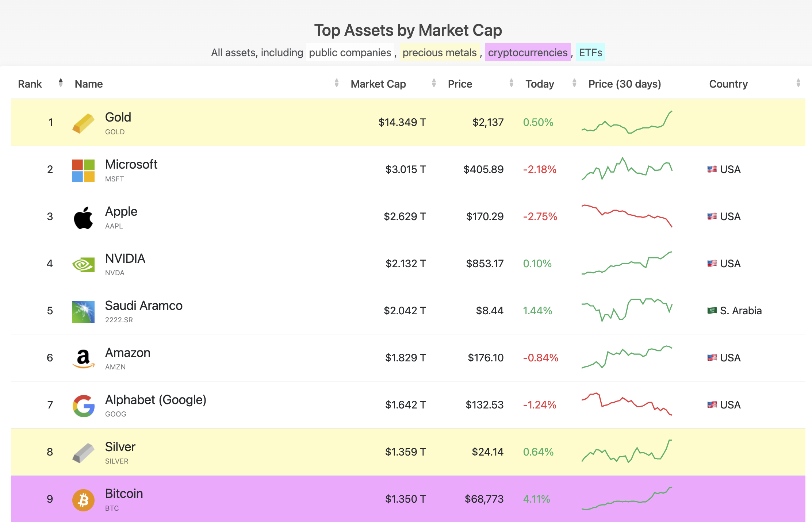Open the Alphabet (Google) company page
812x522 pixels.
(156, 400)
